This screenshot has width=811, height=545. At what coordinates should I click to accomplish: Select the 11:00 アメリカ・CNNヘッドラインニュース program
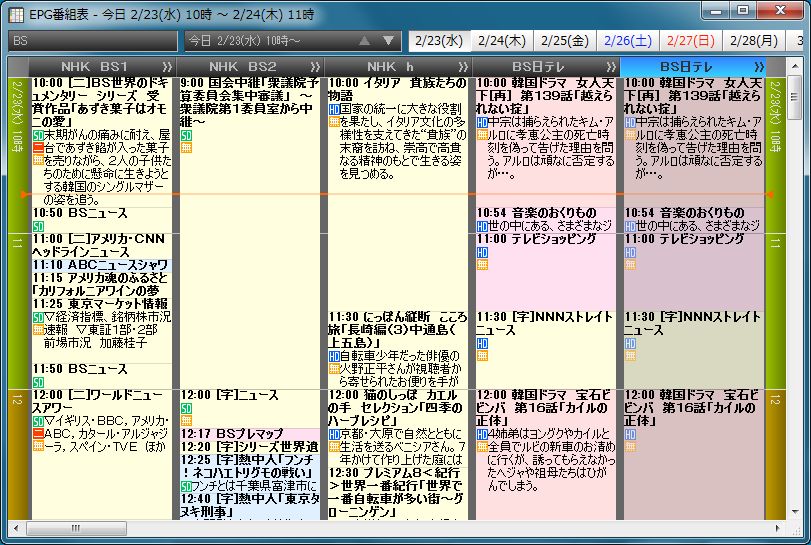(x=101, y=246)
